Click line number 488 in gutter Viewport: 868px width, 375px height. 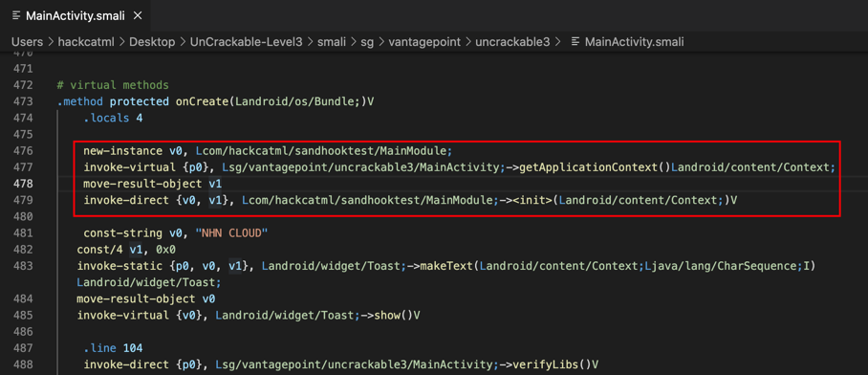pyautogui.click(x=23, y=365)
